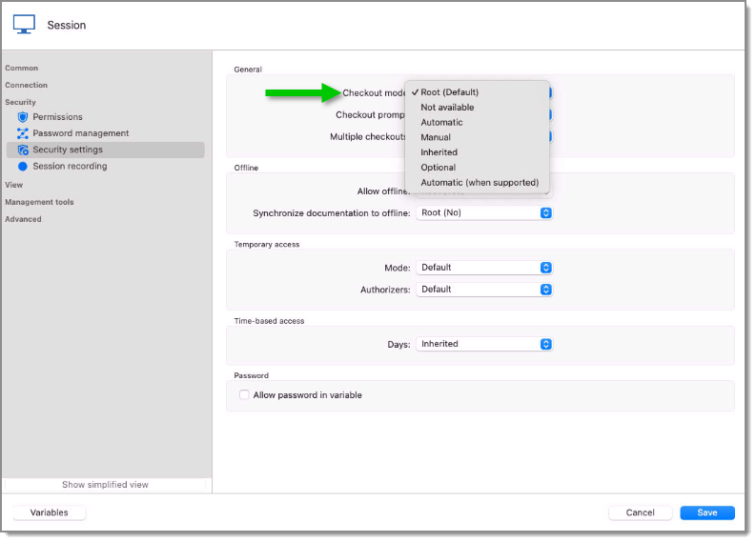Select Root (Default) checkout mode option
Viewport: 756px width, 542px height.
(477, 92)
